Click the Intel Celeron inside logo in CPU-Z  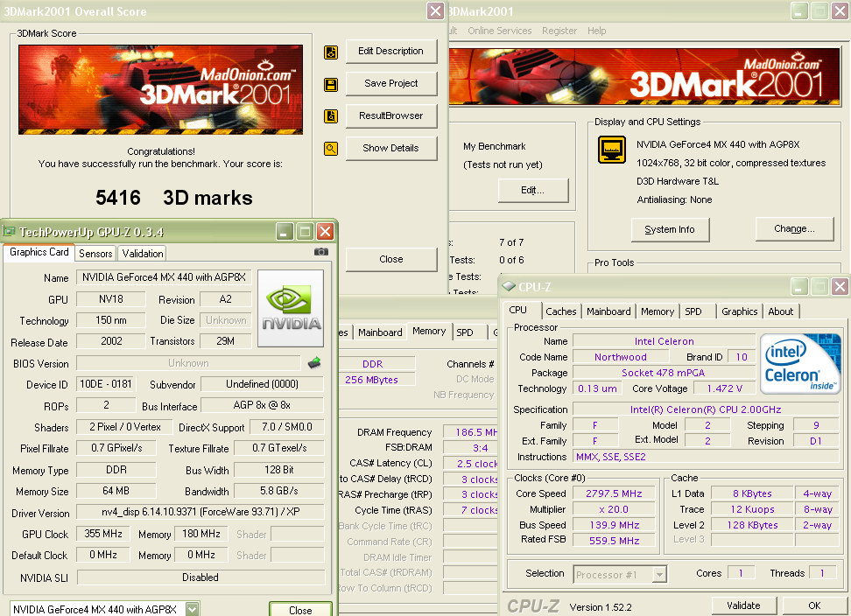(800, 363)
